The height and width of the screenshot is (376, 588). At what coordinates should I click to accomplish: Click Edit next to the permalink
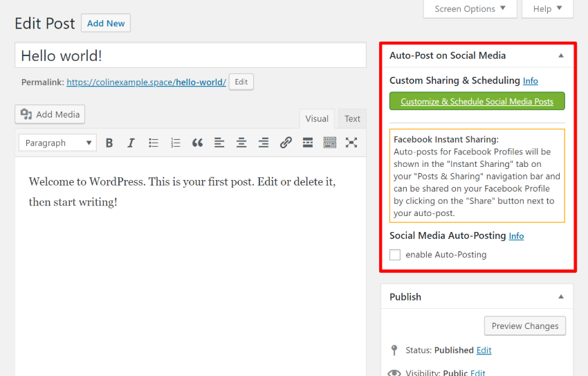coord(241,82)
